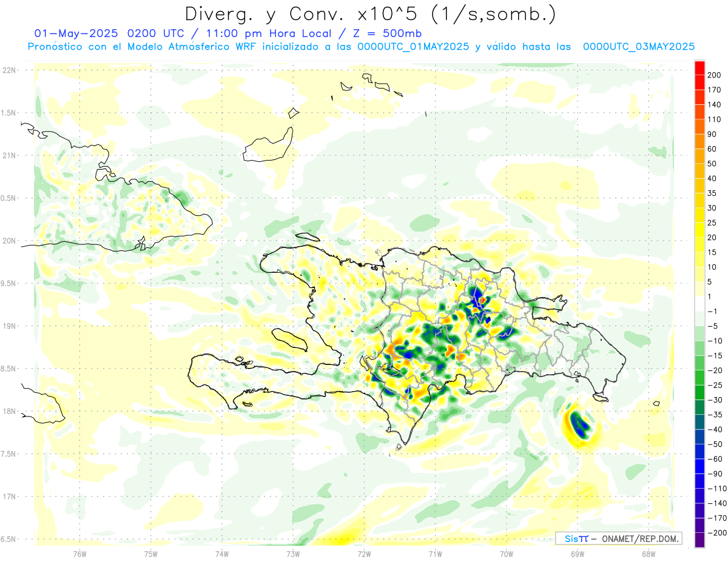Click the '8.5N' latitude label
The height and width of the screenshot is (562, 728).
(x=8, y=369)
